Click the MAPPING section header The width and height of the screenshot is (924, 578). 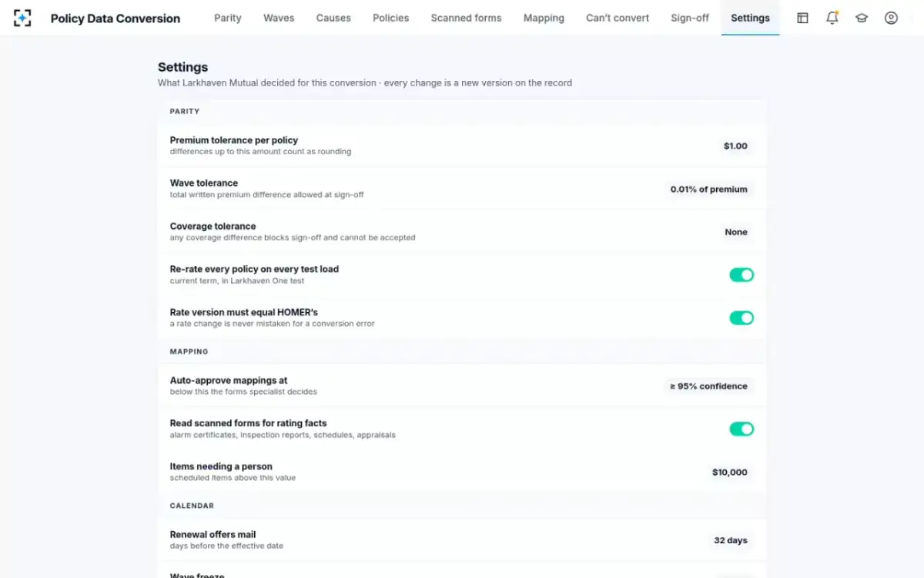[189, 352]
